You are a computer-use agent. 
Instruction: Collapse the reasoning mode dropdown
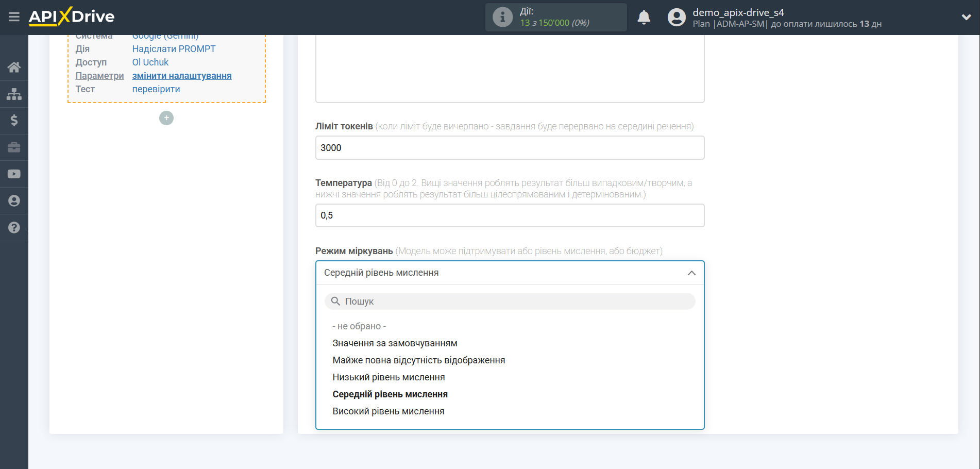(x=691, y=273)
